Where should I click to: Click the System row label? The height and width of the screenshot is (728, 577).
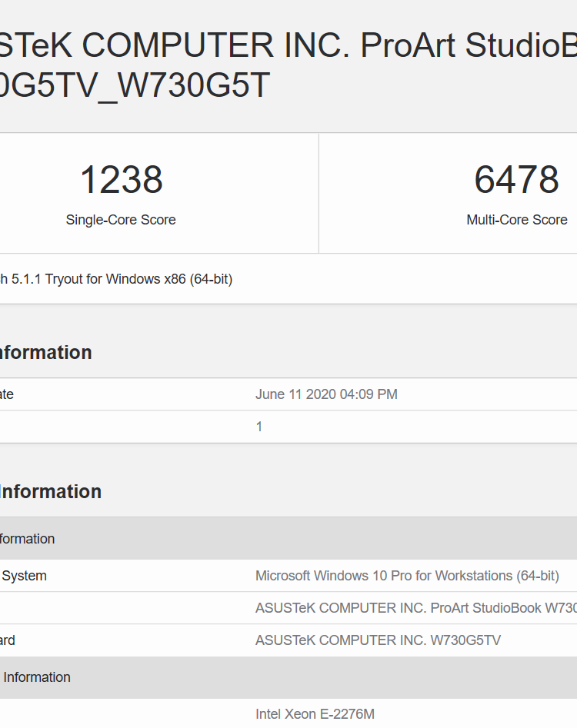(24, 576)
